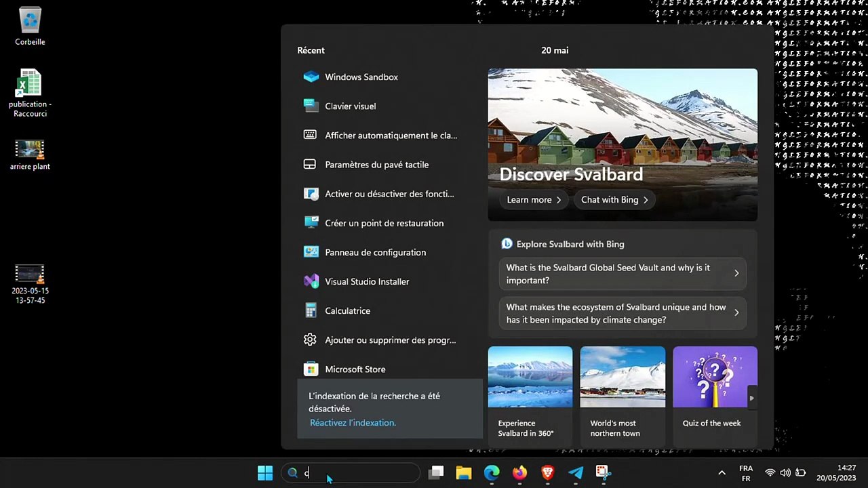Open the Microsoft Store icon

pos(311,369)
